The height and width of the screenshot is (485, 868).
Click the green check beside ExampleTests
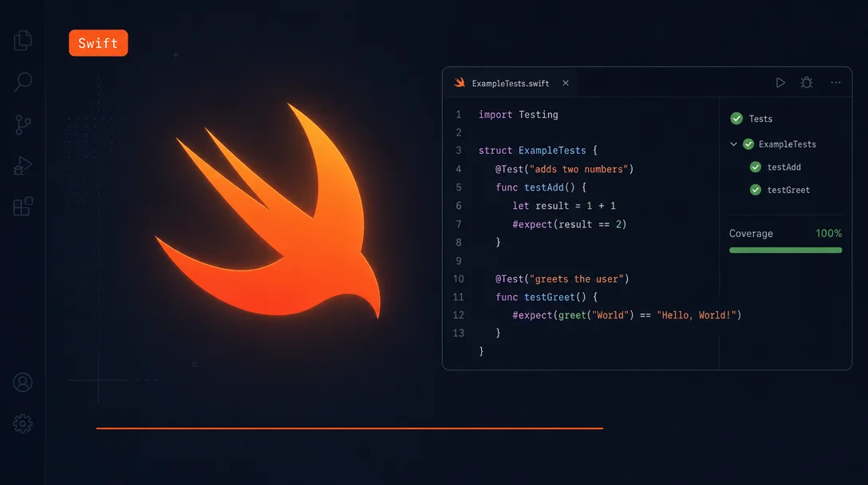[748, 144]
